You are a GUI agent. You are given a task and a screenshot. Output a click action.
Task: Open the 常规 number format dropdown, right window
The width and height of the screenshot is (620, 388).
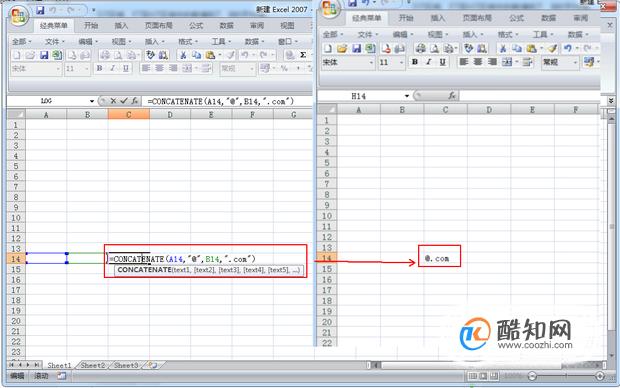[x=575, y=62]
